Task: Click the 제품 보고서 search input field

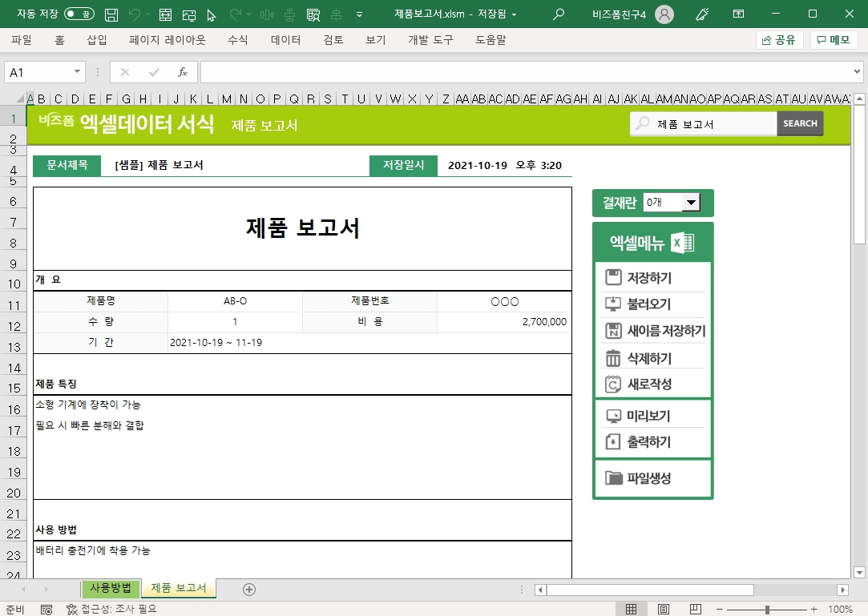Action: click(x=713, y=124)
